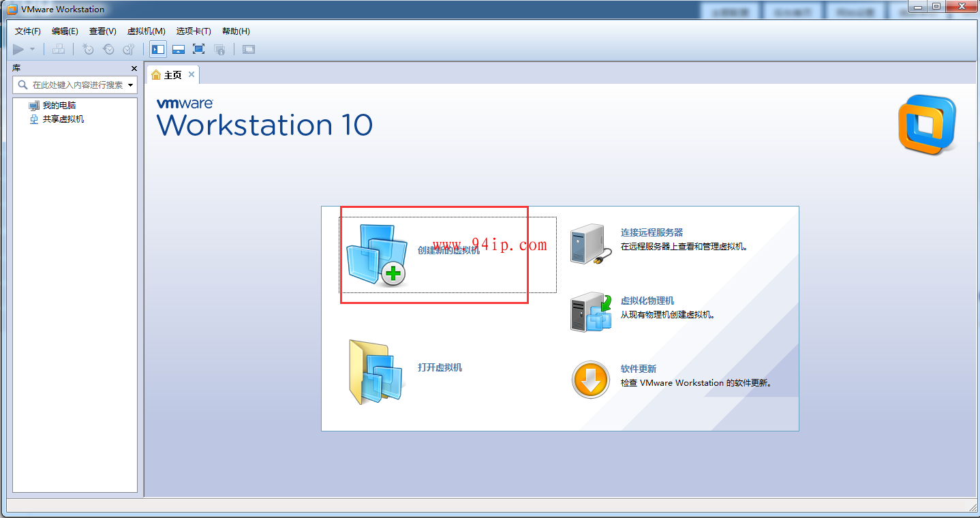Click text 在远程服务器上查看和管理虚拟机。
This screenshot has height=518, width=980.
(x=685, y=247)
